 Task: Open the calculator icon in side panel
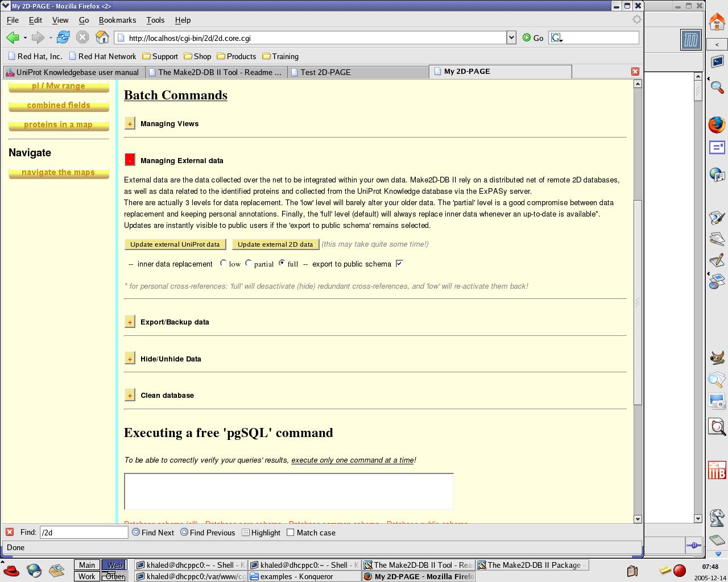(717, 539)
